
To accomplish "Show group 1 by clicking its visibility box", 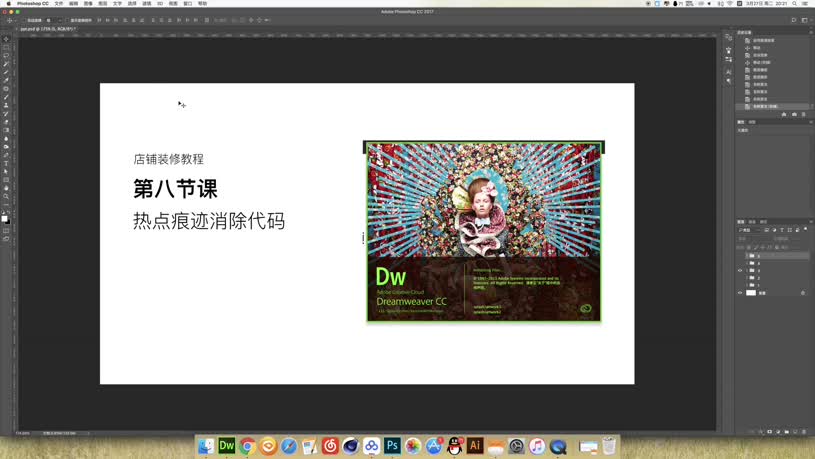I will coord(740,285).
